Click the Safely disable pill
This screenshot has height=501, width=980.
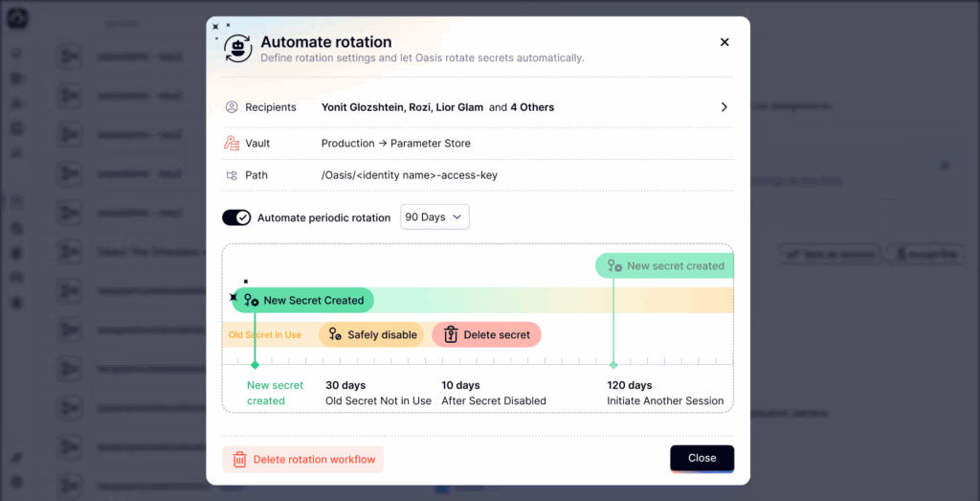click(371, 334)
